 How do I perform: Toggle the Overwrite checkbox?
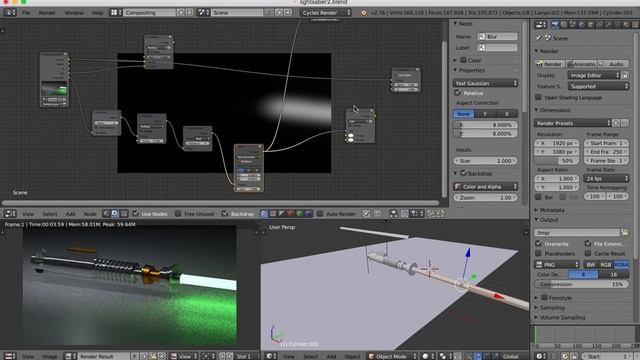point(538,244)
